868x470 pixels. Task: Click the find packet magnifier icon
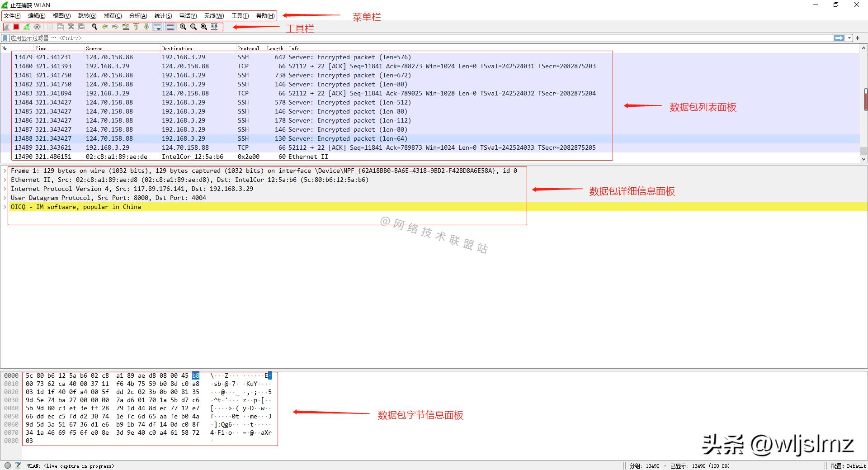coord(94,27)
